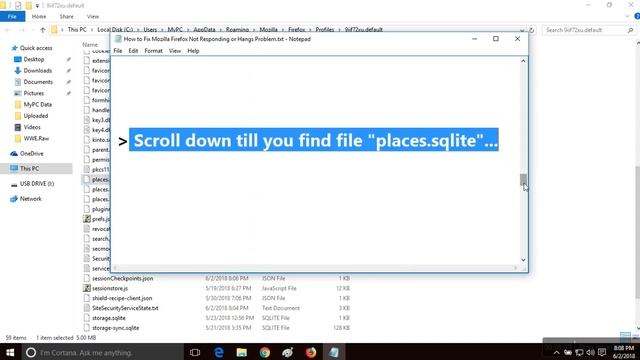The width and height of the screenshot is (640, 360).
Task: Click the Notepad scroll up arrow
Action: pyautogui.click(x=523, y=61)
